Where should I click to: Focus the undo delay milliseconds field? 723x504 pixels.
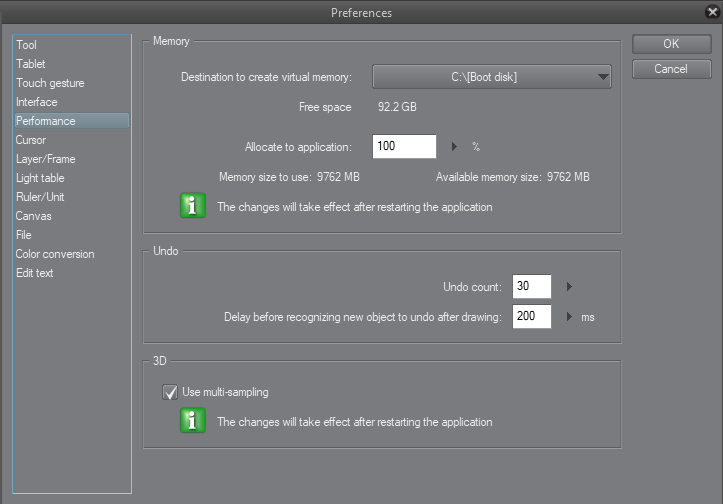(x=532, y=317)
